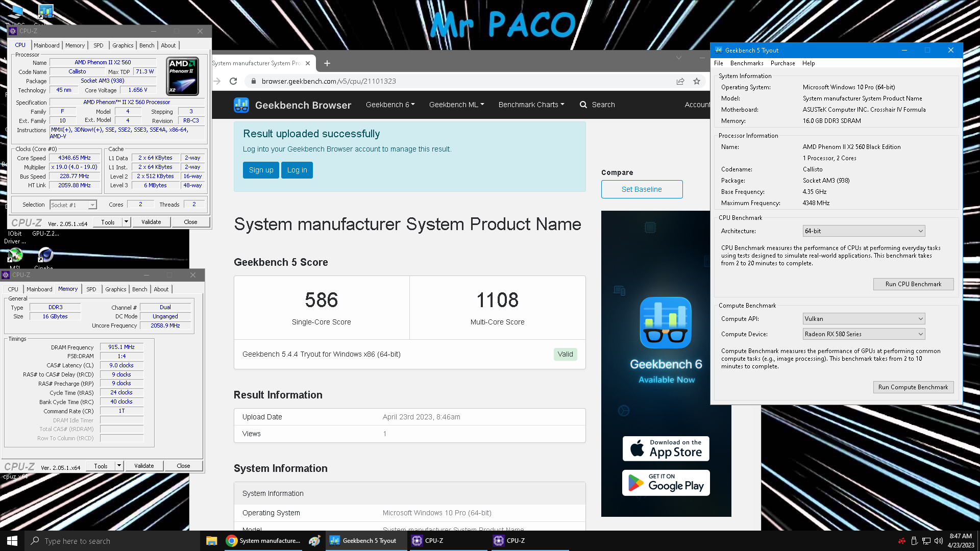The image size is (980, 551).
Task: Expand the Benchmark Charts nav menu
Action: pyautogui.click(x=531, y=105)
